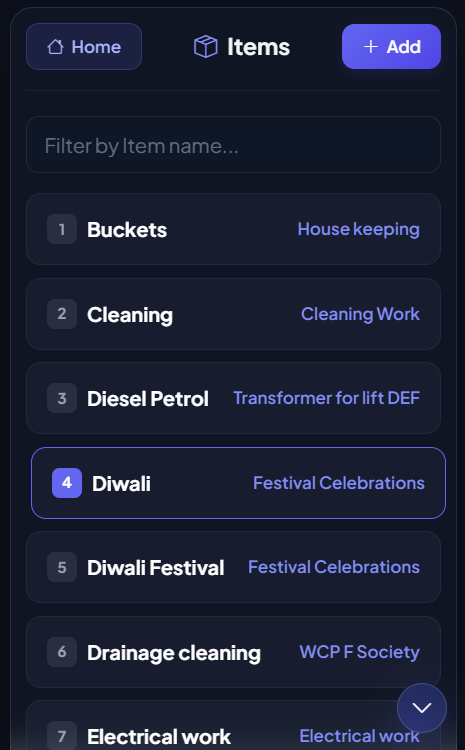Tap the scroll-down chevron floating button
This screenshot has width=465, height=750.
pos(422,707)
